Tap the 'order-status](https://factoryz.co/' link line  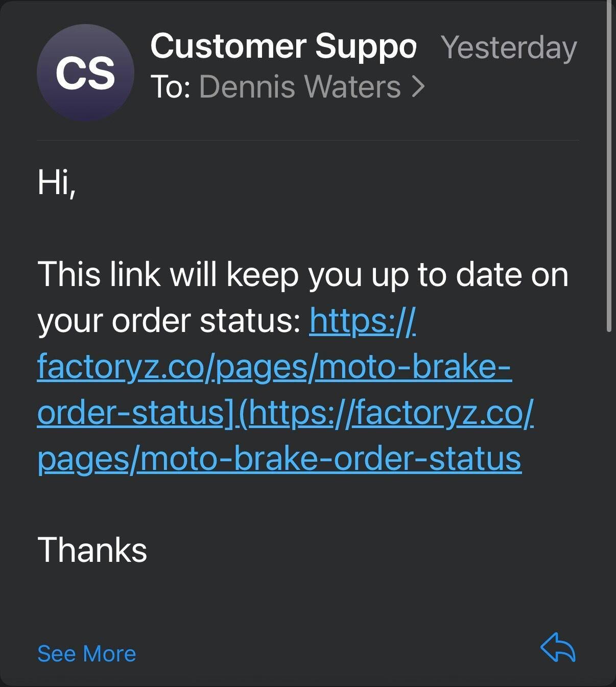286,413
